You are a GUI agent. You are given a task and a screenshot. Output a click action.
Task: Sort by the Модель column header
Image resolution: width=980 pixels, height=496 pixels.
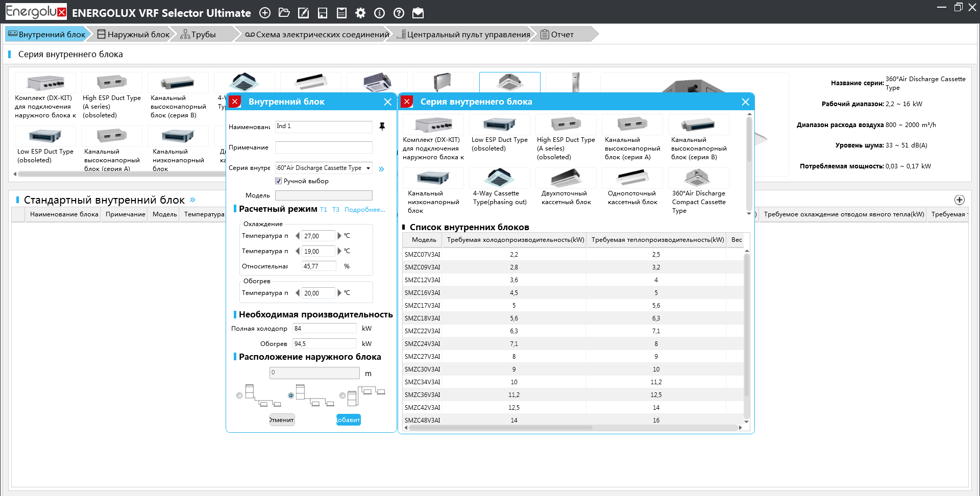(x=424, y=240)
